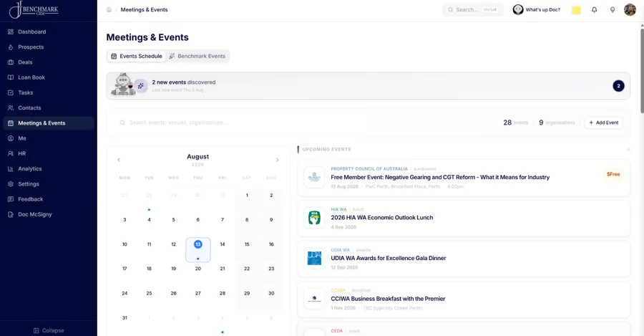Click the sparkle icon in discovery banner
This screenshot has height=336, width=644.
141,85
